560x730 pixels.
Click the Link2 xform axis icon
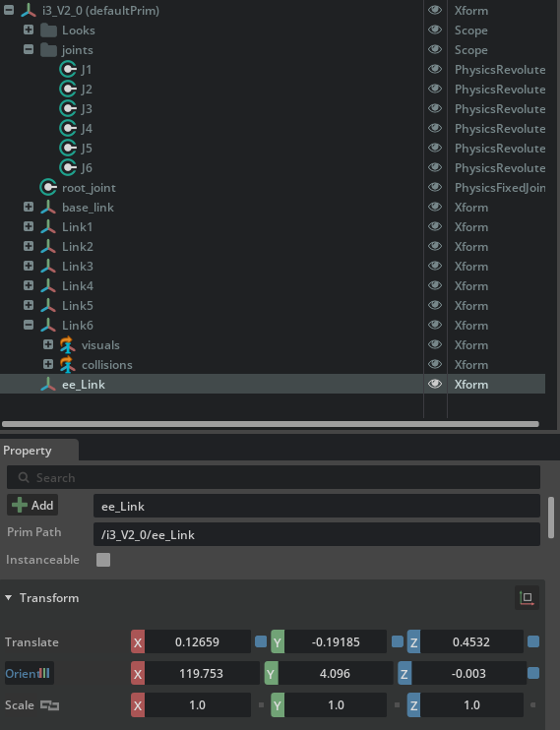(48, 246)
